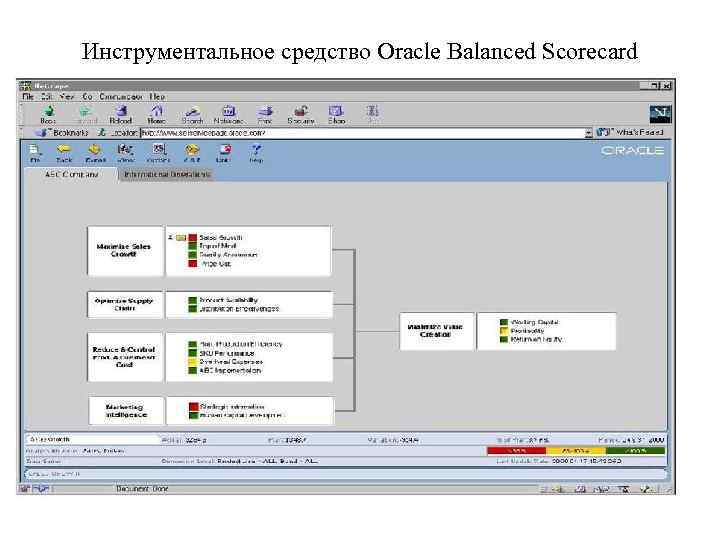Open the Communicator menu

pyautogui.click(x=121, y=96)
